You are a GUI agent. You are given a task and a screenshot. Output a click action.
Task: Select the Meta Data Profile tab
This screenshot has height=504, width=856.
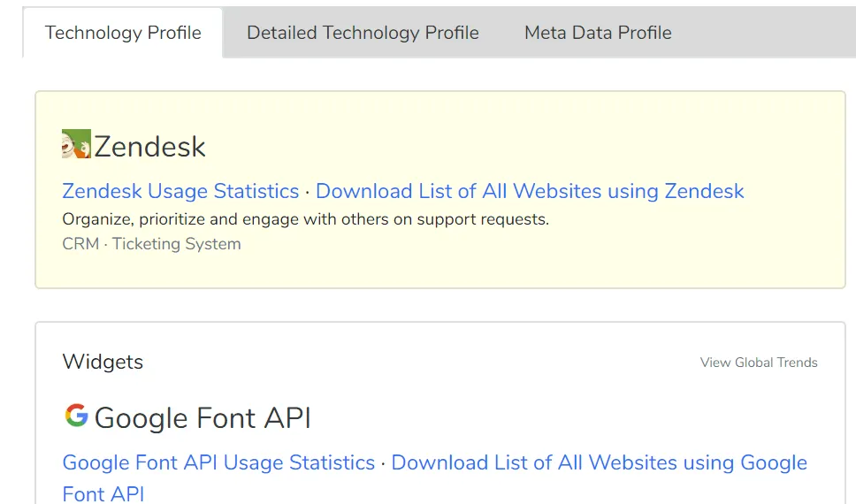[x=598, y=33]
